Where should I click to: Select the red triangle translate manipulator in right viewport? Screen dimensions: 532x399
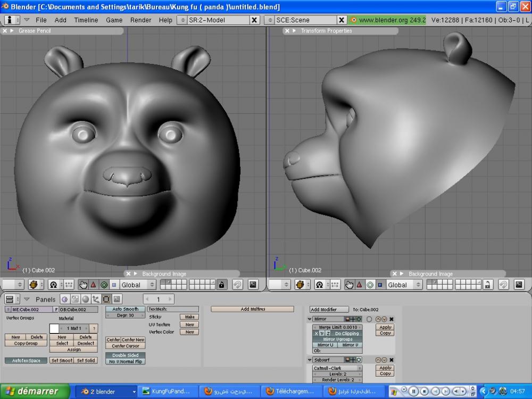359,284
